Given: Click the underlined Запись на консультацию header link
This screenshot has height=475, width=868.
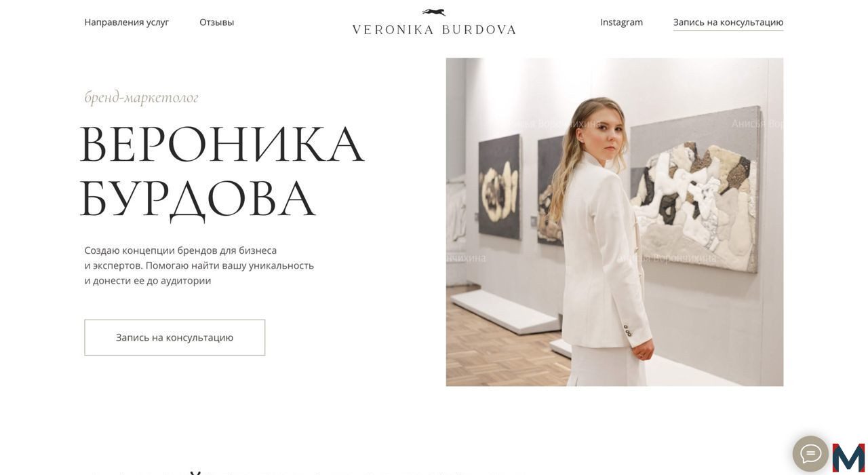Looking at the screenshot, I should tap(728, 22).
